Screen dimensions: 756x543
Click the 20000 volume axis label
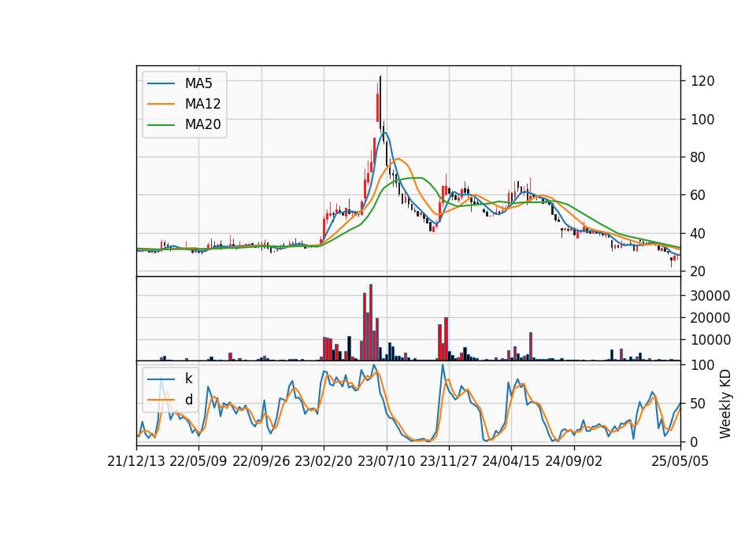[x=710, y=318]
